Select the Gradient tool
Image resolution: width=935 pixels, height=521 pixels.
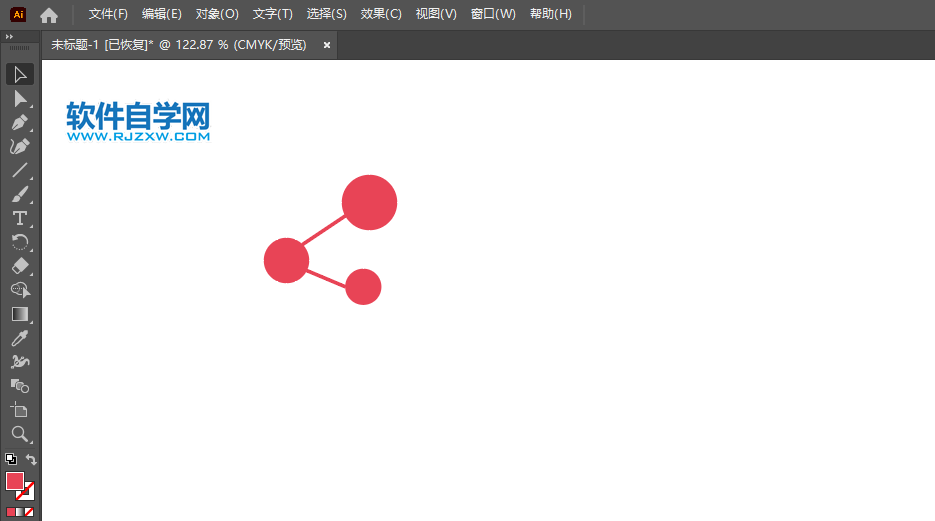point(20,314)
